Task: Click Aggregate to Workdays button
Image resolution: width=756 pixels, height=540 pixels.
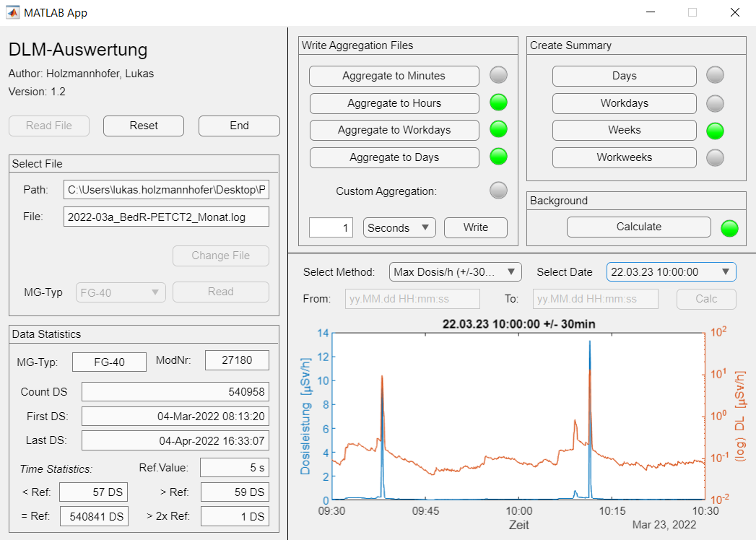Action: (x=394, y=130)
